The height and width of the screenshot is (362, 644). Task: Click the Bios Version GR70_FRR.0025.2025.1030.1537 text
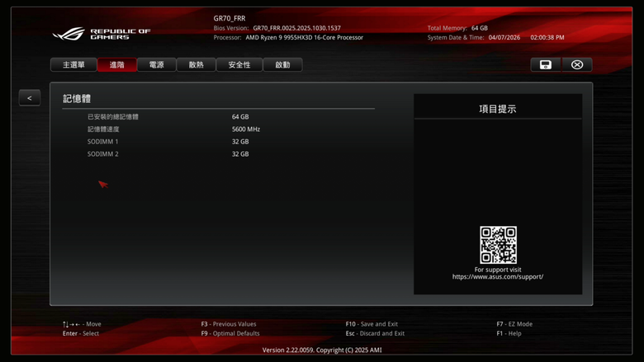tap(277, 28)
